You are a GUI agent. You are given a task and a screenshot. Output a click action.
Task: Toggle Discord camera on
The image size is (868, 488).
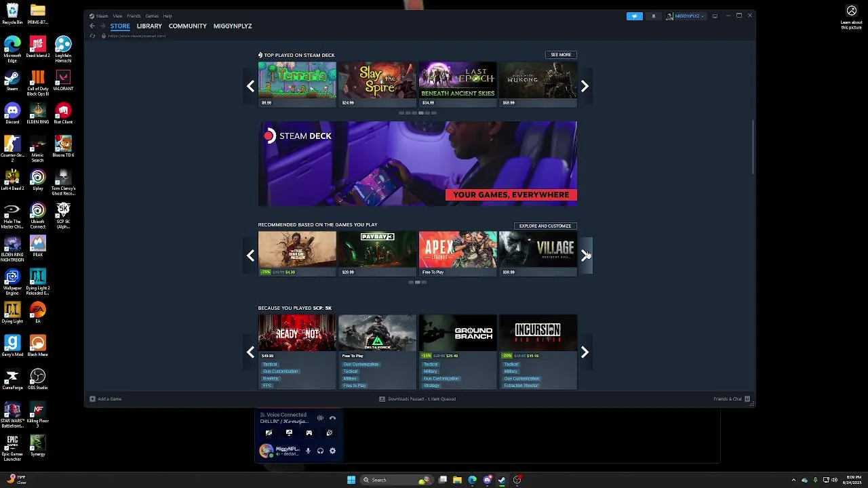269,433
